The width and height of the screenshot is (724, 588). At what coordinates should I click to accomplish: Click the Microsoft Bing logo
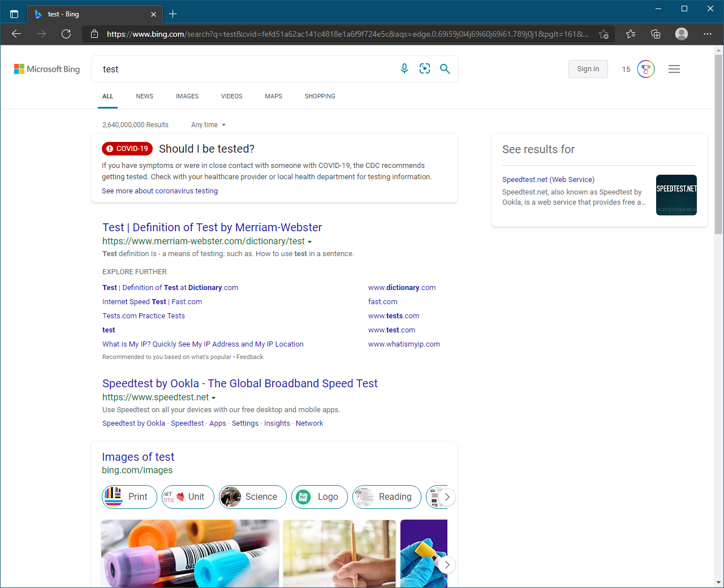click(x=47, y=68)
